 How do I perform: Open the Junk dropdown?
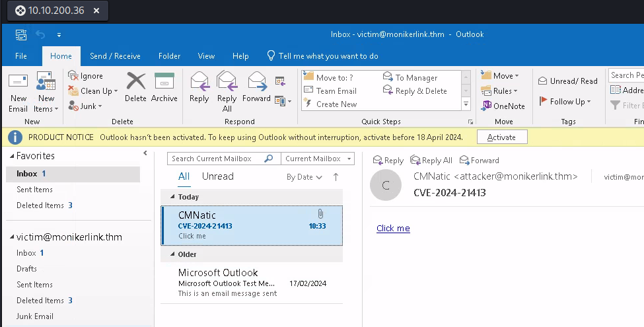[85, 106]
